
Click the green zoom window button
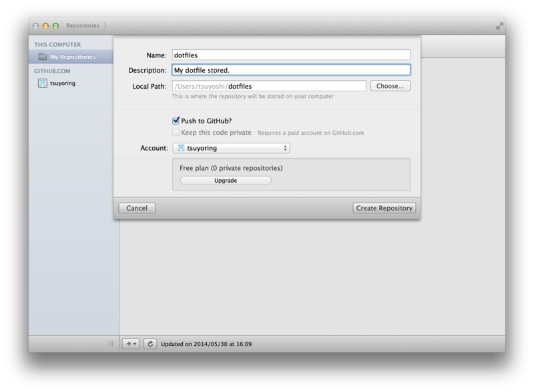[x=56, y=26]
